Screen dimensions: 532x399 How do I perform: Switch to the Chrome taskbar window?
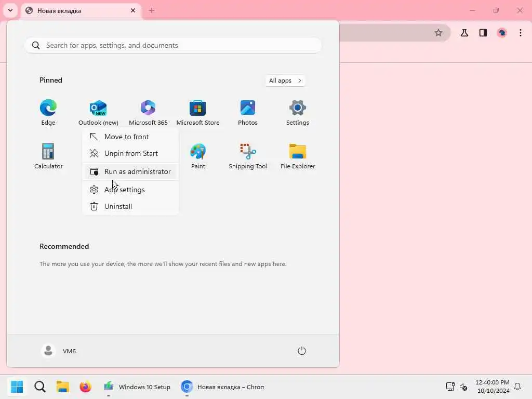click(x=222, y=387)
